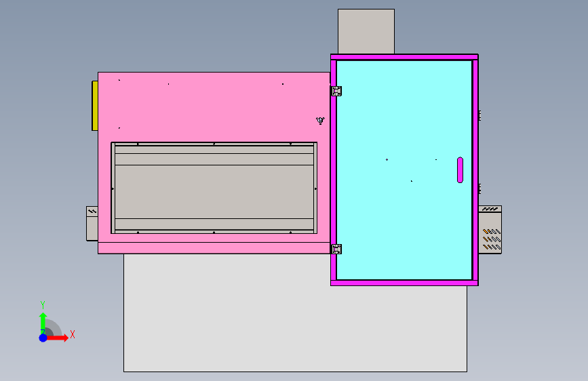Select the pink strip below the window
588x381 pixels.
click(x=214, y=248)
